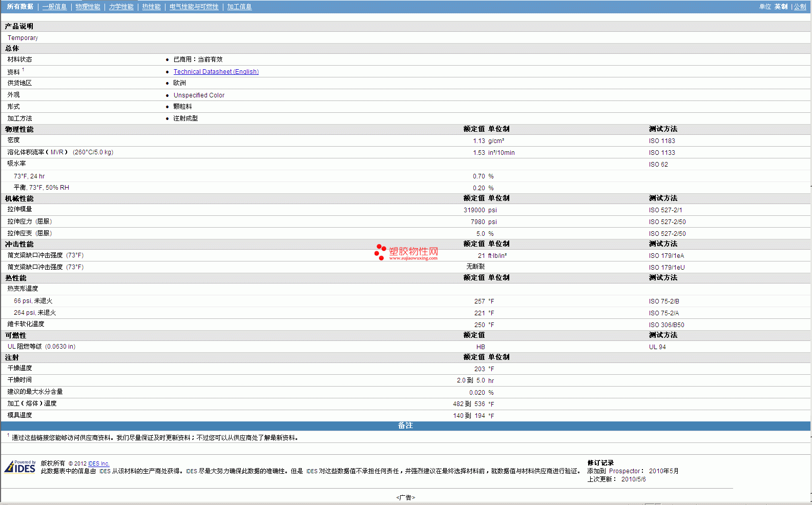The height and width of the screenshot is (505, 812).
Task: Click the footnote superscript beside 资料
Action: coord(23,70)
